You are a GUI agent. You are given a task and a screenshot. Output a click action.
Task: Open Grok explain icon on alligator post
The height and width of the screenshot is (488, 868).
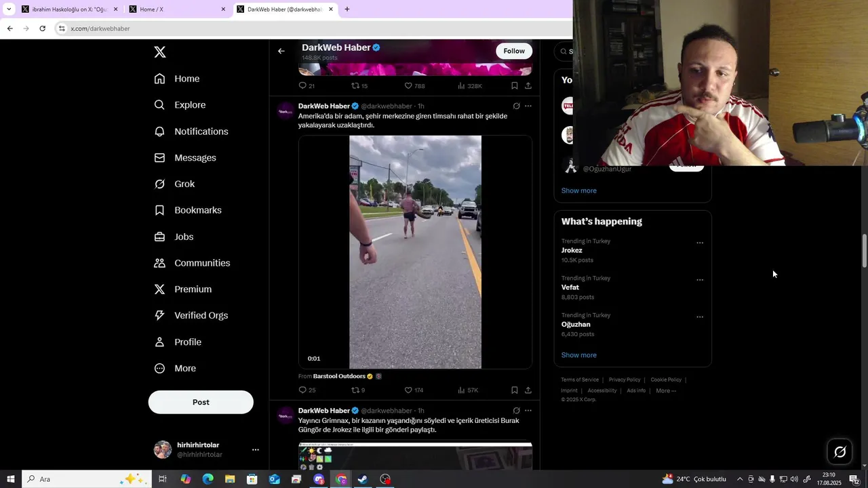516,106
